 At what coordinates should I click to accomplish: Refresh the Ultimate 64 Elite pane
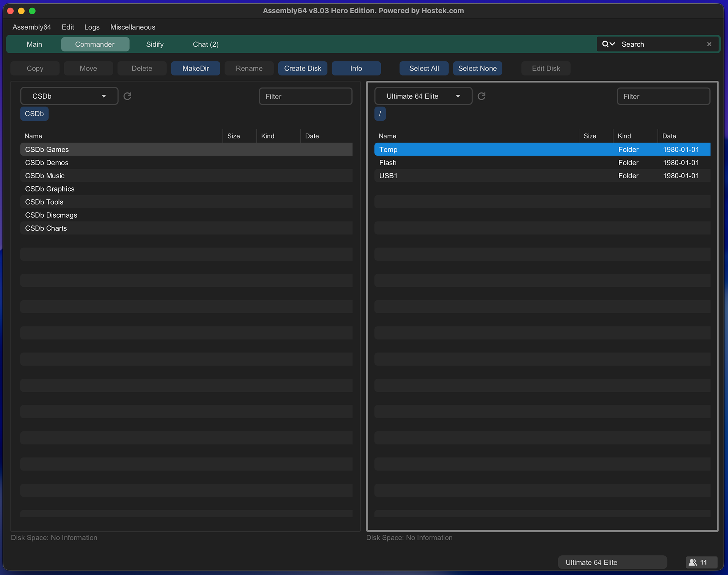(482, 96)
